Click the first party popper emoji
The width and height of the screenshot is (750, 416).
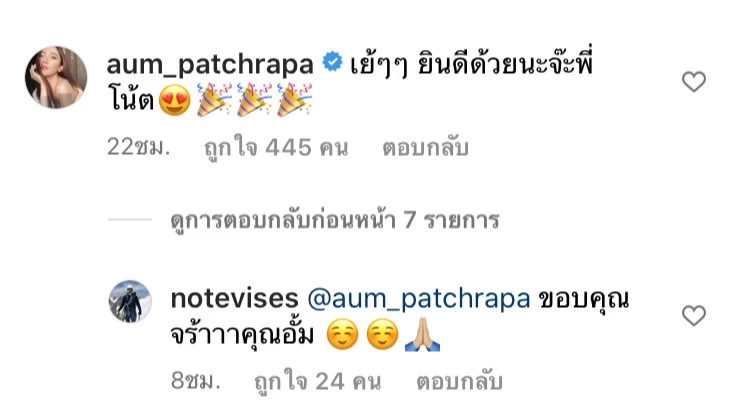click(214, 100)
